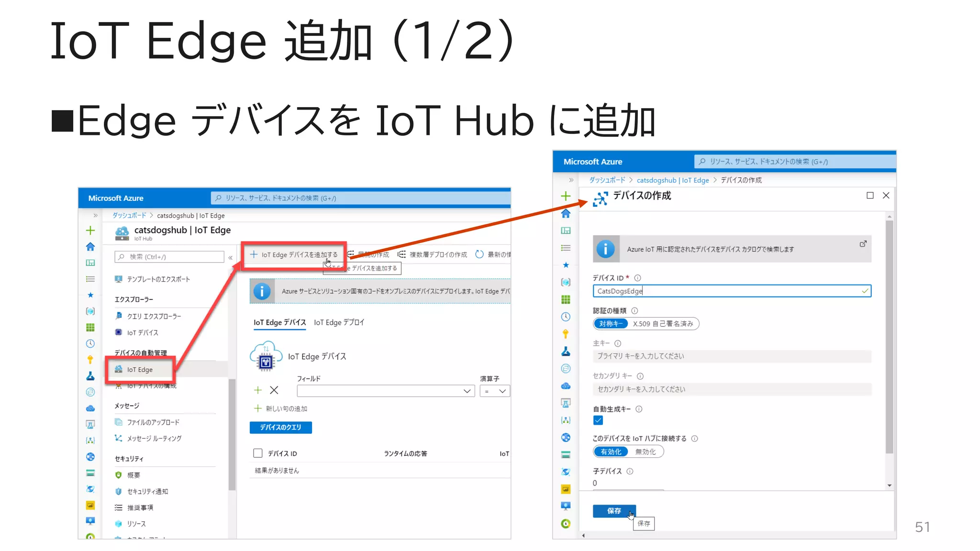The width and height of the screenshot is (980, 551).
Task: Click favorites star icon in right window sidebar
Action: tap(566, 265)
